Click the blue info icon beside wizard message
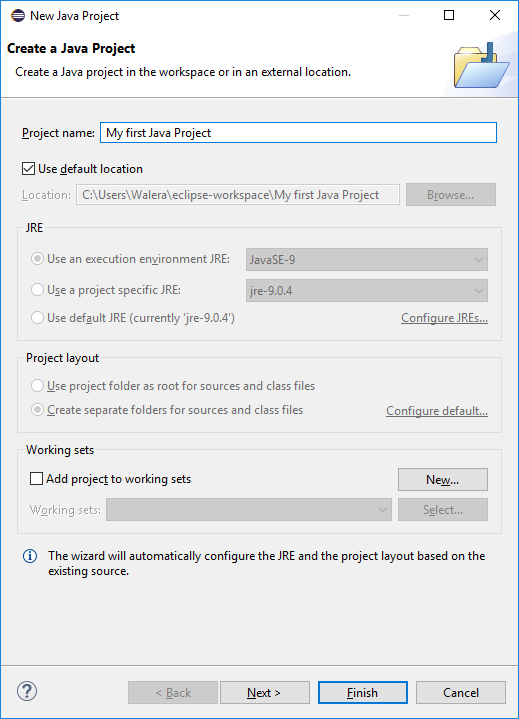The image size is (519, 719). [x=30, y=556]
